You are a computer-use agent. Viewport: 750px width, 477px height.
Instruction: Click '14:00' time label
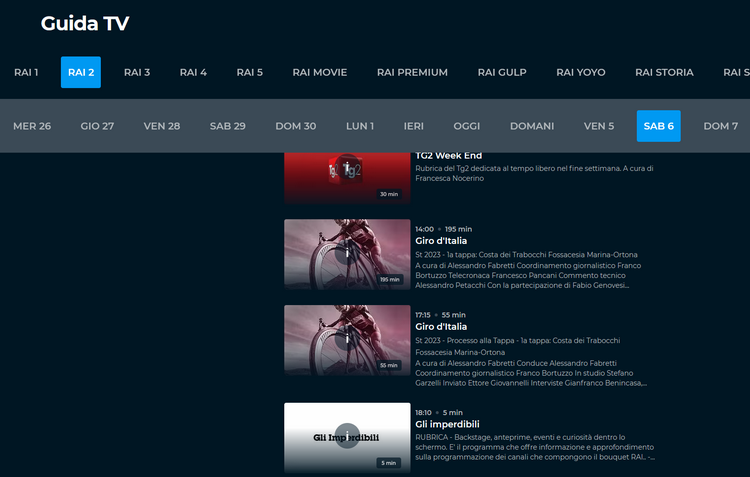(424, 229)
